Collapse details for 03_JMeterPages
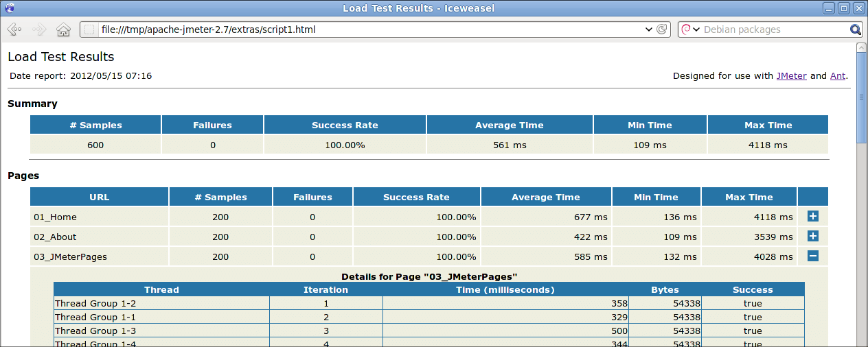The width and height of the screenshot is (868, 347). pyautogui.click(x=812, y=256)
